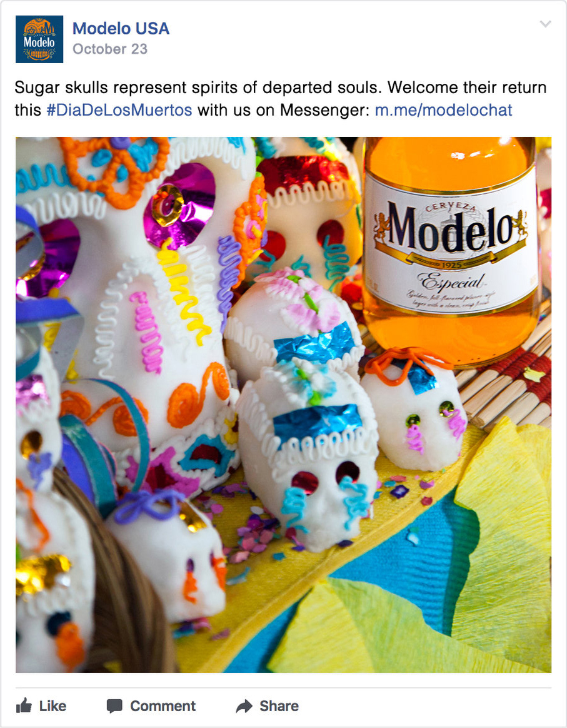Viewport: 567px width, 728px height.
Task: Expand the post options chevron
Action: click(x=546, y=24)
